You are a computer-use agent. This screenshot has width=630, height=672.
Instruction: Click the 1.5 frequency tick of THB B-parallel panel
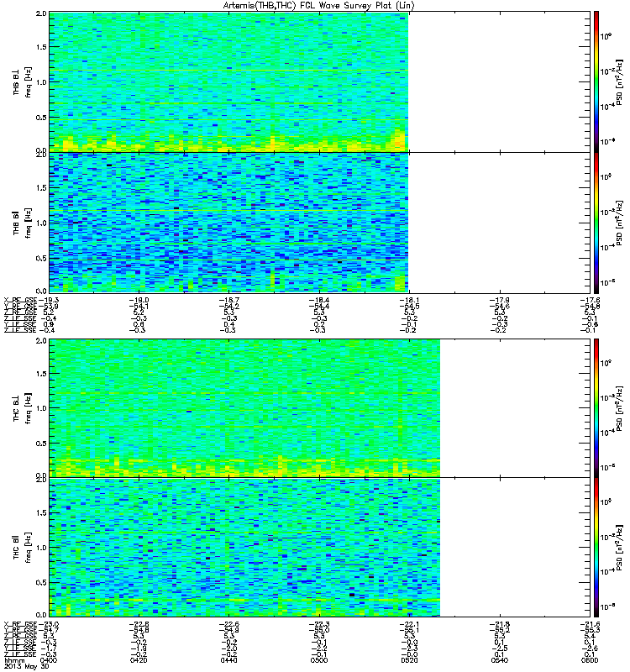pyautogui.click(x=41, y=187)
